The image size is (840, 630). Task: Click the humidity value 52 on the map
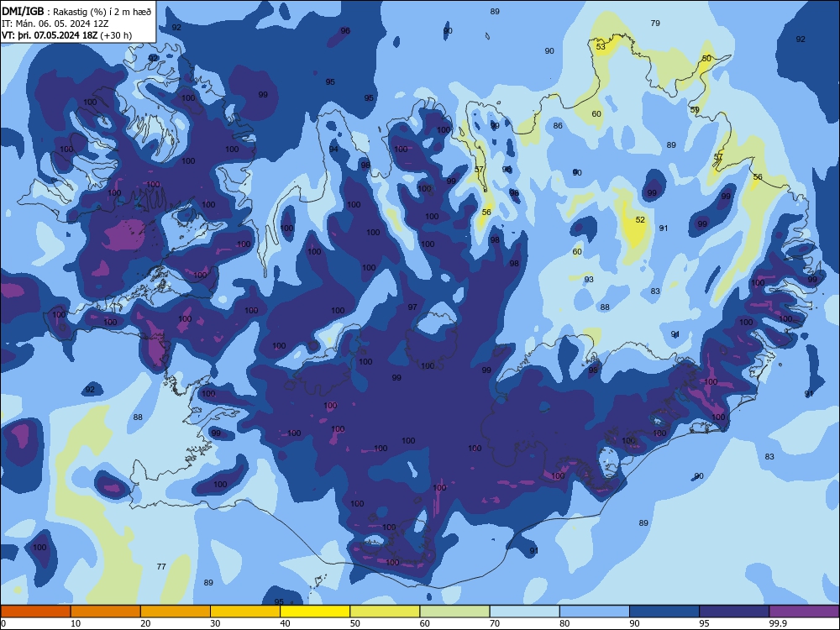click(640, 219)
